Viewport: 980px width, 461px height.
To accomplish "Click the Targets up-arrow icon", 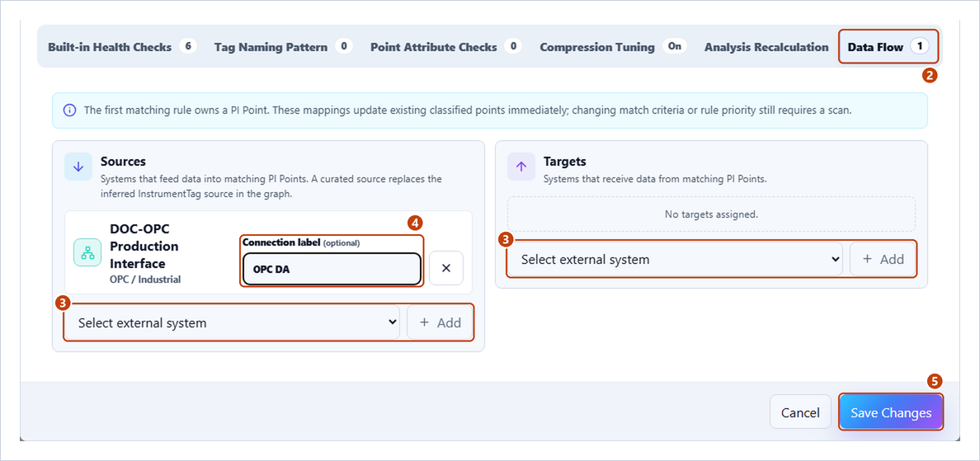I will [522, 167].
